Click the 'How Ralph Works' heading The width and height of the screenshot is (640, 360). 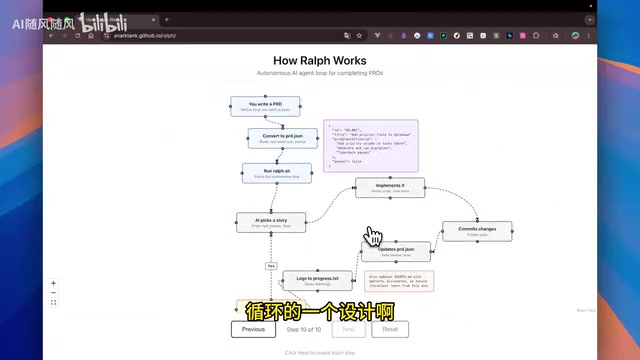[320, 60]
